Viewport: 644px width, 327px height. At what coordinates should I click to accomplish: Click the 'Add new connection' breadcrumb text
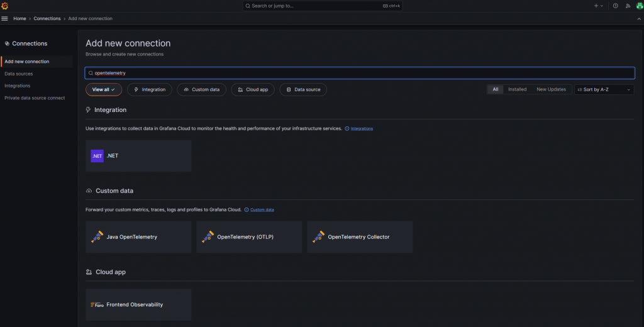pyautogui.click(x=91, y=18)
